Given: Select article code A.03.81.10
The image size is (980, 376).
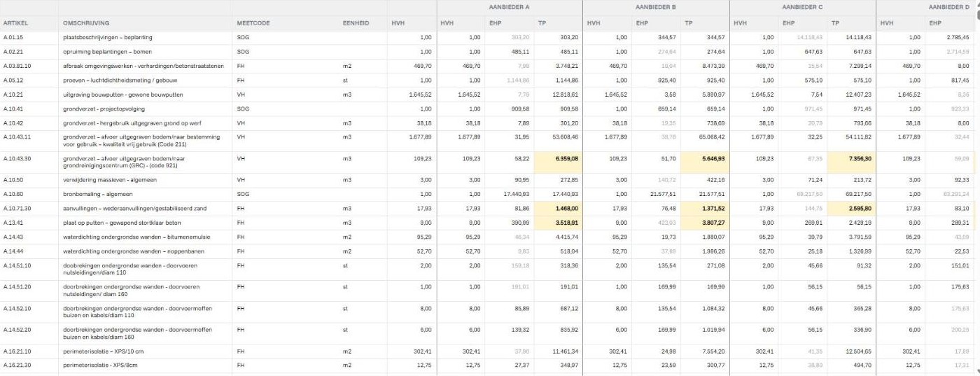Looking at the screenshot, I should click(x=17, y=66).
